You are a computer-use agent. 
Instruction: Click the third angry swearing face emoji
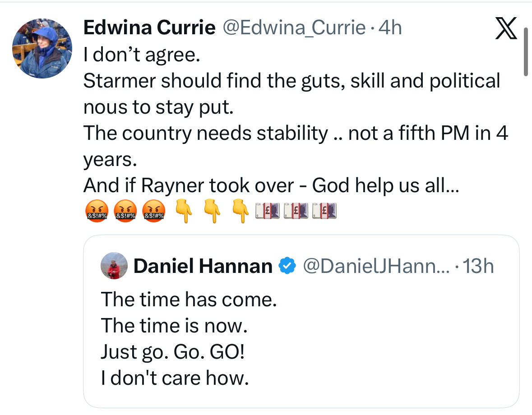pyautogui.click(x=153, y=211)
